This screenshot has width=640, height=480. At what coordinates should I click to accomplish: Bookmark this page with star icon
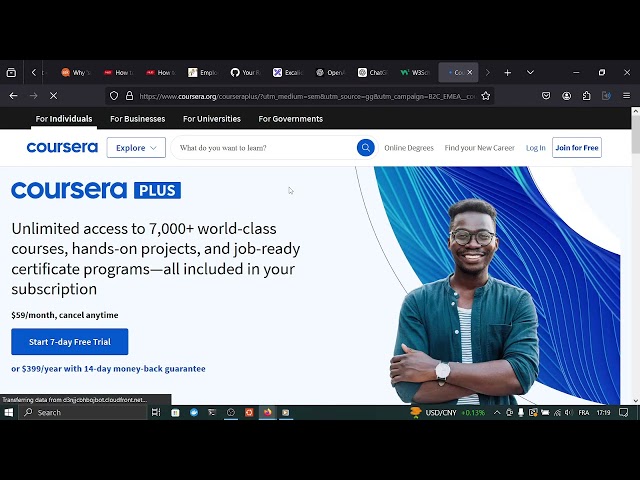(x=486, y=96)
